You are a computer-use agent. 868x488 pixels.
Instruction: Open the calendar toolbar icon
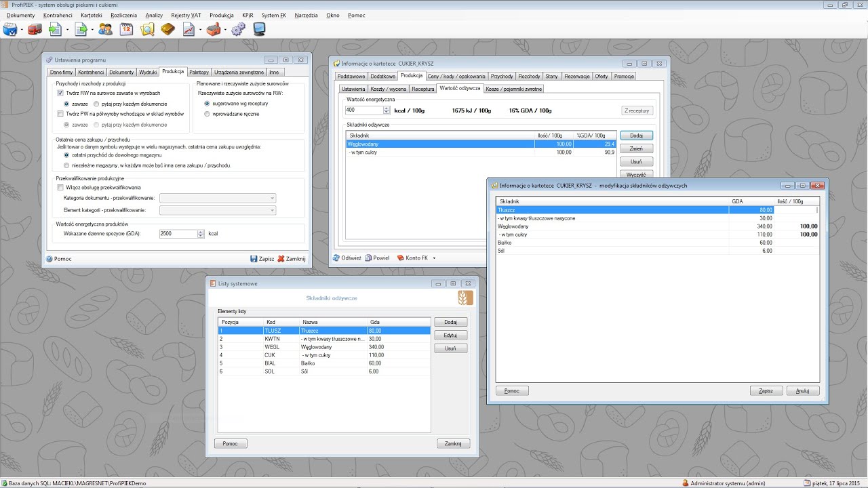pyautogui.click(x=126, y=29)
